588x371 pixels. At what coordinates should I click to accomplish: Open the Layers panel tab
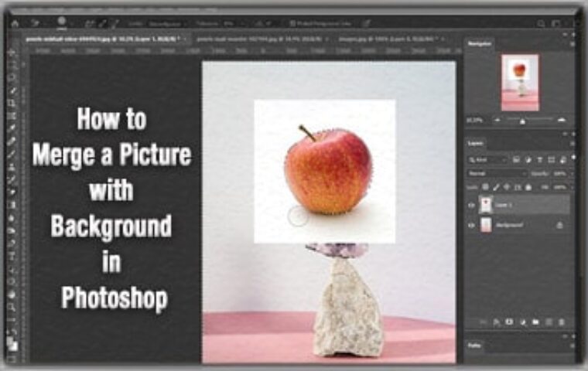click(x=476, y=144)
